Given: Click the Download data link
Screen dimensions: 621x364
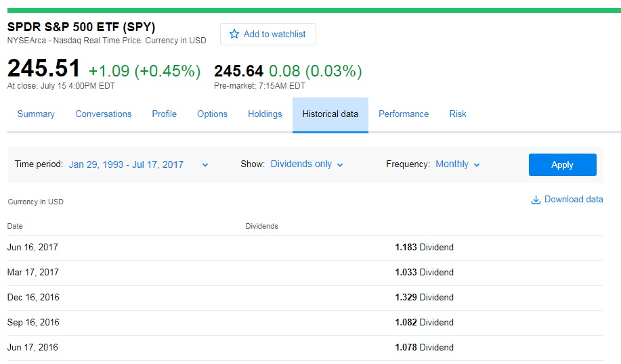Looking at the screenshot, I should 573,200.
